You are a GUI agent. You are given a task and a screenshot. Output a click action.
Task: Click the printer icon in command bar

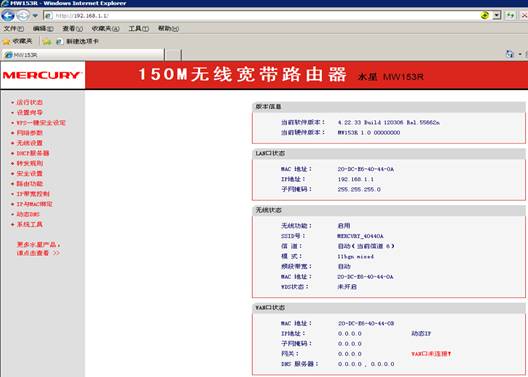click(509, 54)
